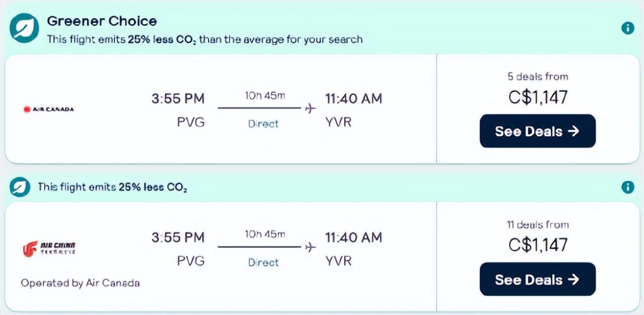Click See Deals under 11 deals from
The height and width of the screenshot is (315, 644).
(x=537, y=279)
